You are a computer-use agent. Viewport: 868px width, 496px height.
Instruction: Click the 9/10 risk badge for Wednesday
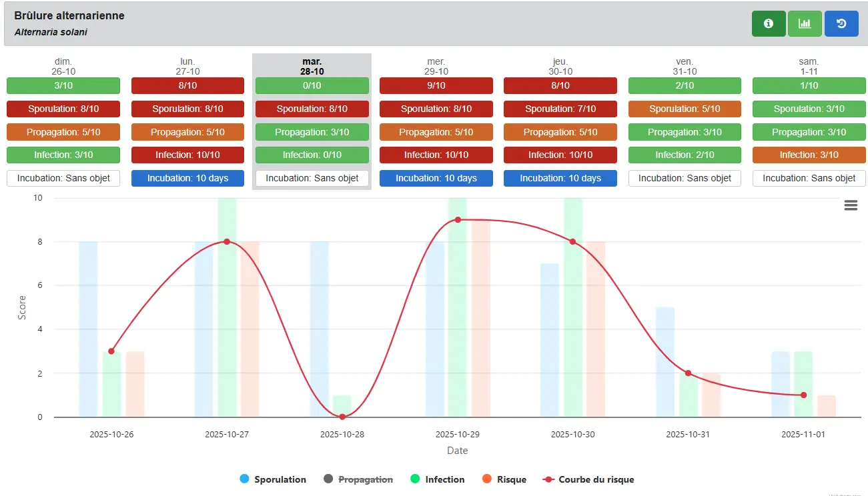[436, 86]
